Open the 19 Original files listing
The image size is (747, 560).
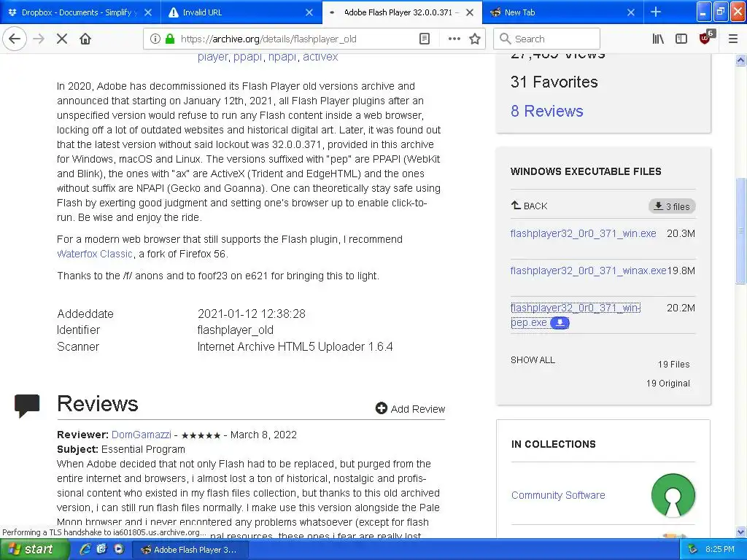[668, 384]
